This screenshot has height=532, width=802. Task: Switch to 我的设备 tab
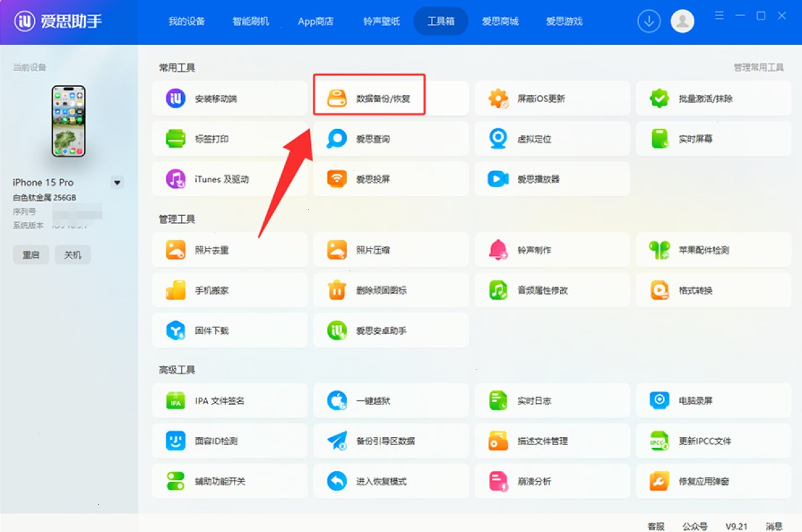coord(187,21)
